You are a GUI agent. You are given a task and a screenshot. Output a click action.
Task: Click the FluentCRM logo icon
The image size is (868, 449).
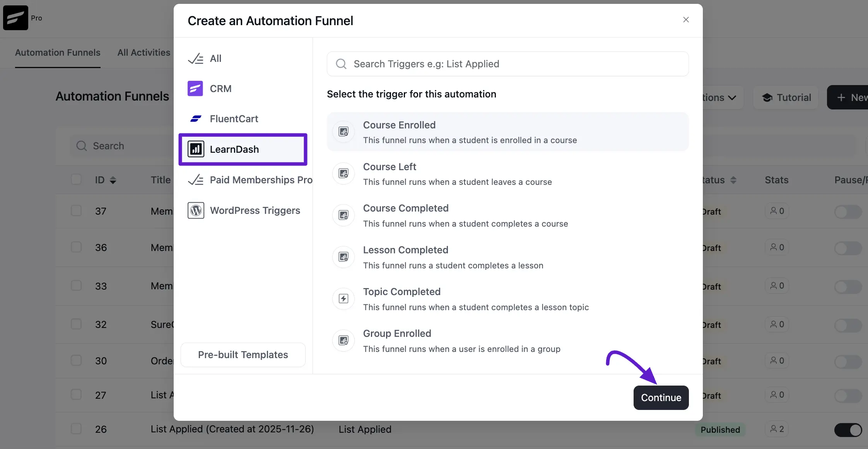point(15,18)
